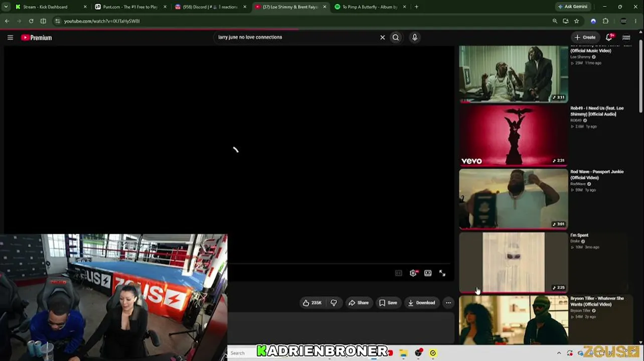Open Bryson Tiller - Whatever She Wants title
Screen dimensions: 644x361
[597, 301]
